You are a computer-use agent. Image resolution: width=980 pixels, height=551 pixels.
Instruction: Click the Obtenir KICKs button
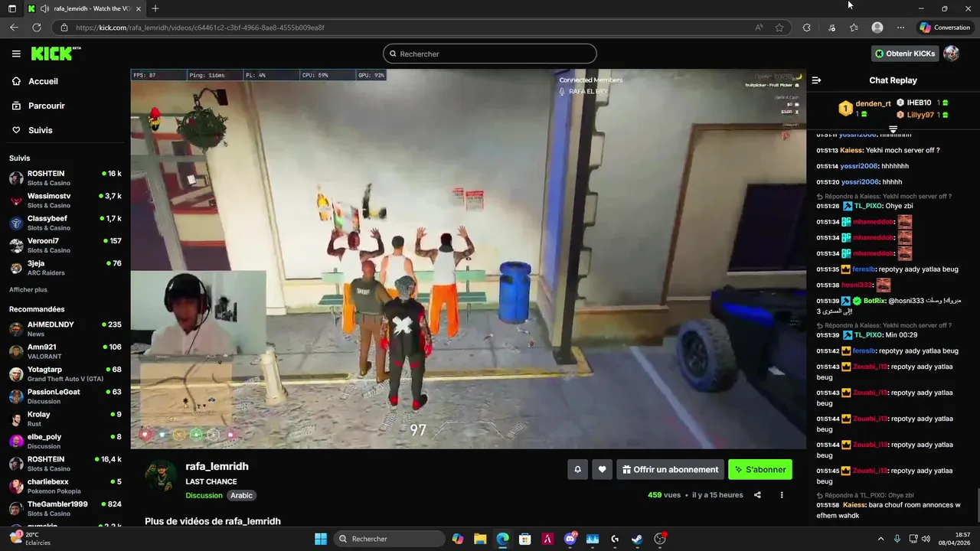(905, 54)
